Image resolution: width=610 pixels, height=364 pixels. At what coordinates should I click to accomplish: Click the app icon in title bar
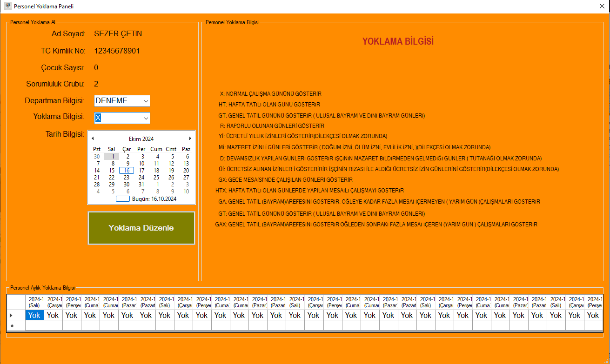coord(7,7)
